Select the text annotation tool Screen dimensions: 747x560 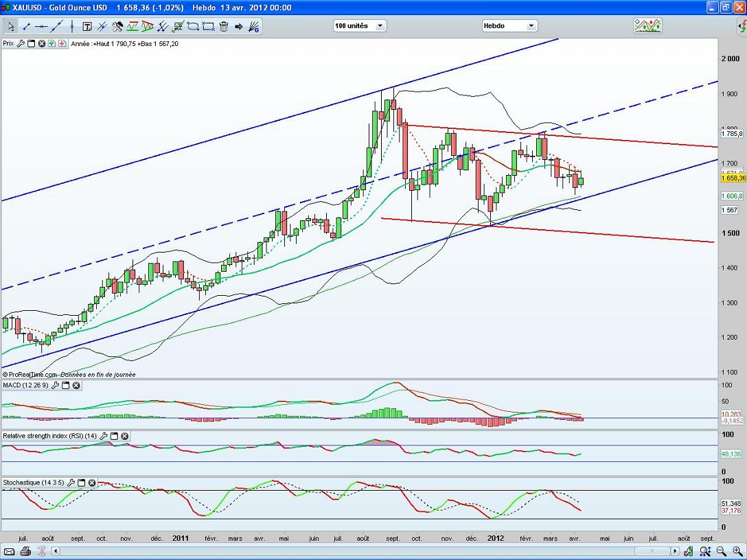pos(87,27)
